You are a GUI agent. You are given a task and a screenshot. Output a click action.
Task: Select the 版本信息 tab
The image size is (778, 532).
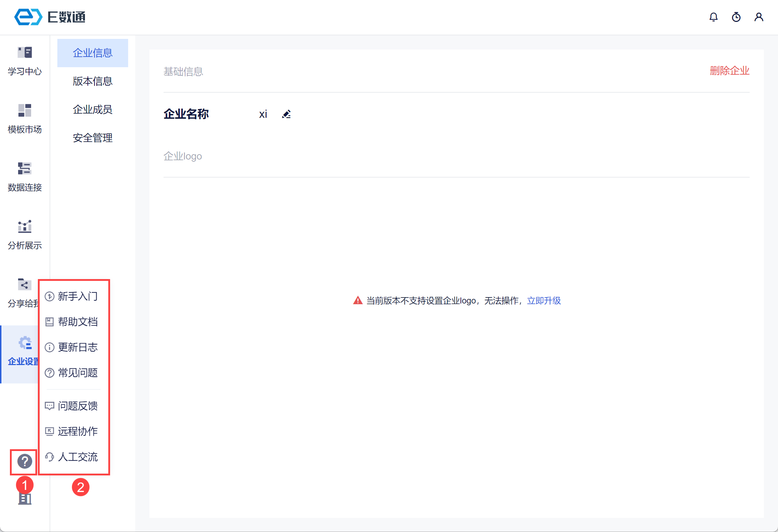pos(92,81)
